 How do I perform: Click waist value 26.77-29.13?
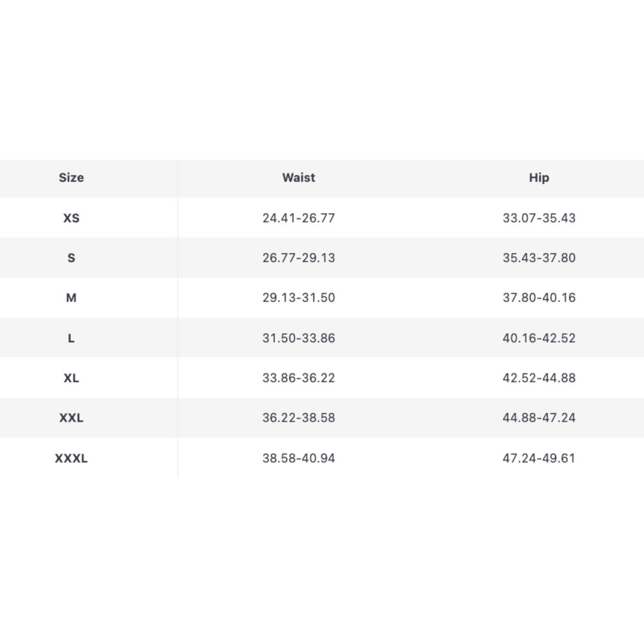point(299,258)
